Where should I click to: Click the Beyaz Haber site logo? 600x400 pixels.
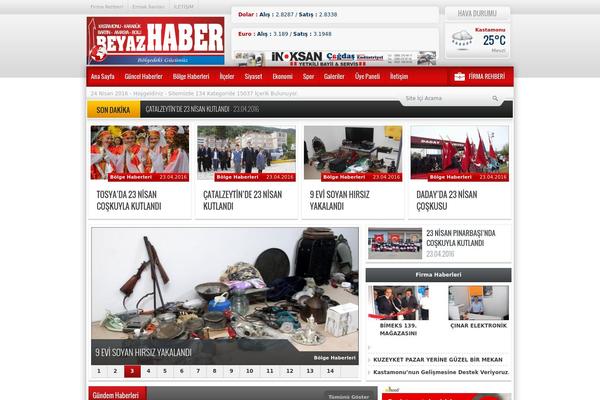tap(155, 40)
